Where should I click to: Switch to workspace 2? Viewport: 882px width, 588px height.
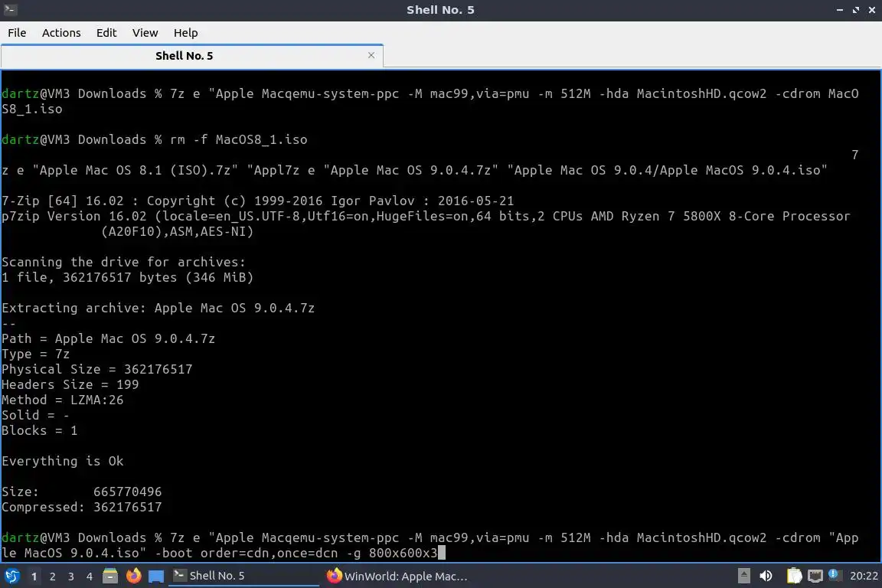52,577
